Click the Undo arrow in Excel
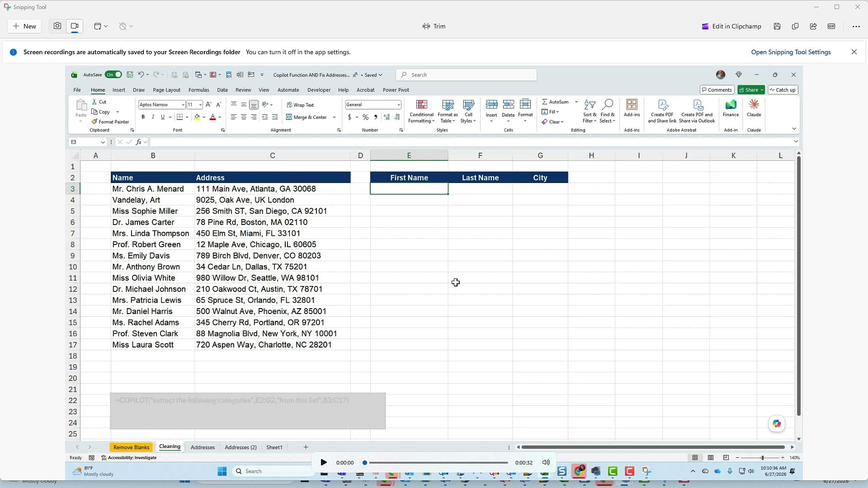This screenshot has width=868, height=488. 141,75
